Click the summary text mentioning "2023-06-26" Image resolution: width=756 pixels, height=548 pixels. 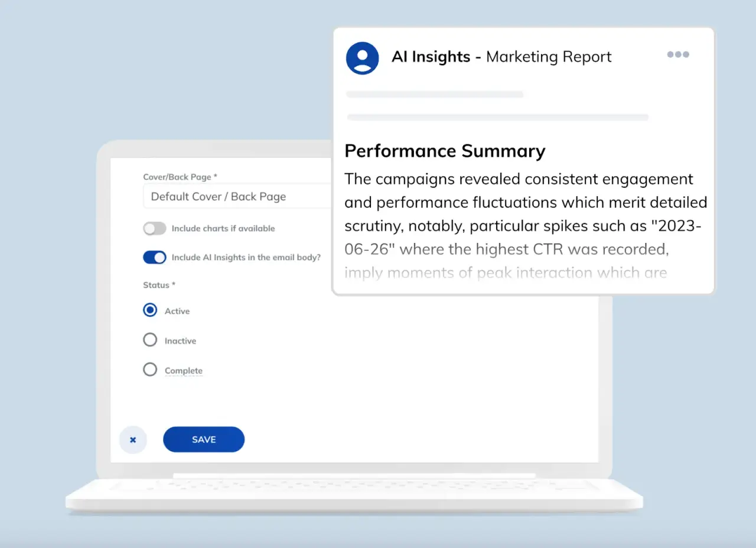coord(526,226)
